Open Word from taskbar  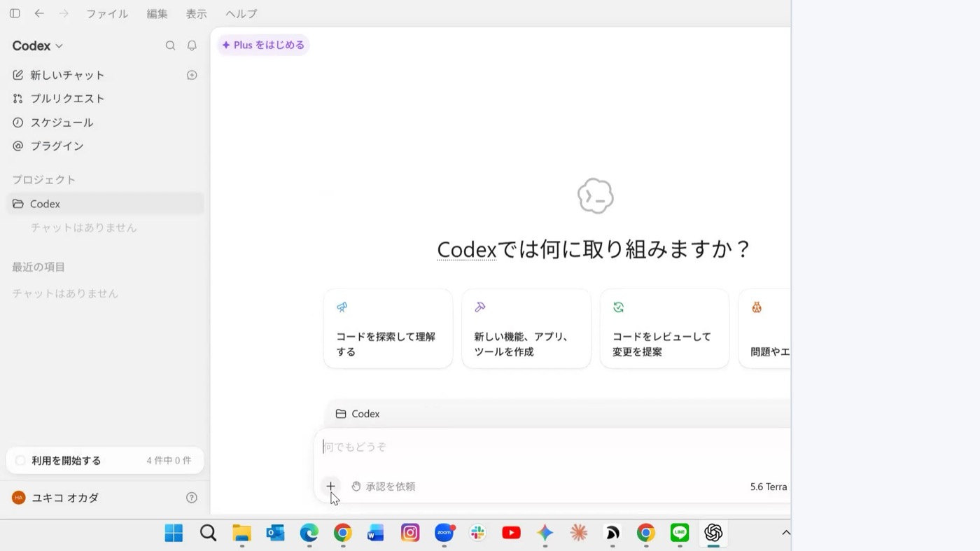(x=376, y=533)
